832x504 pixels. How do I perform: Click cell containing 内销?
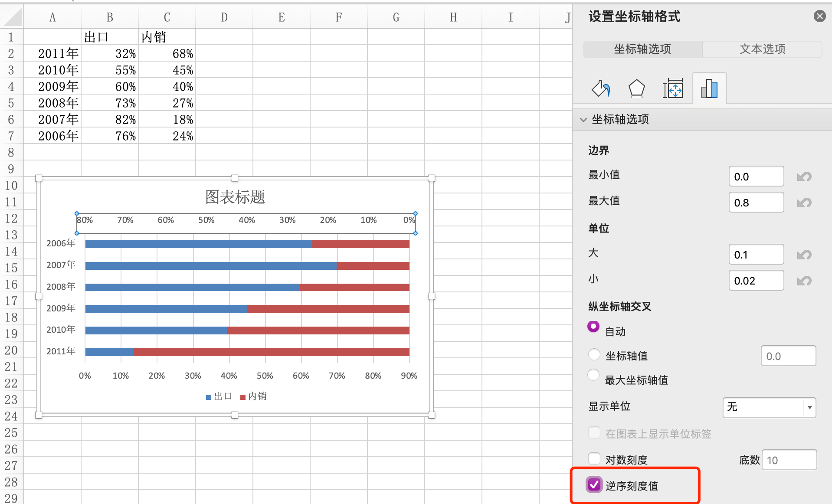click(x=167, y=37)
